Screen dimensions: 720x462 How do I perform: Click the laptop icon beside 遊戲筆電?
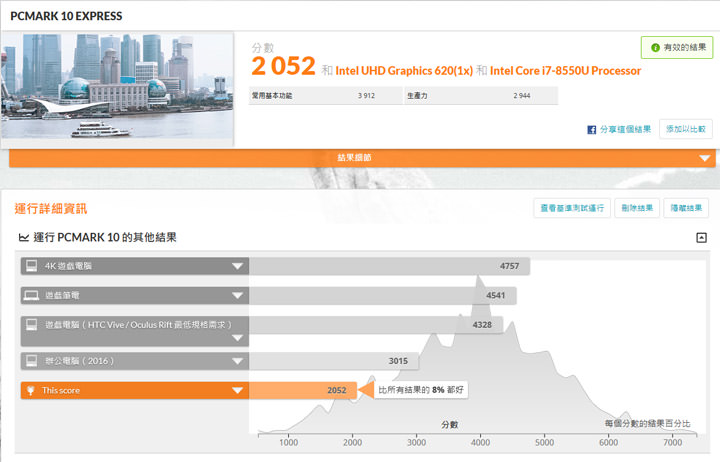(31, 295)
